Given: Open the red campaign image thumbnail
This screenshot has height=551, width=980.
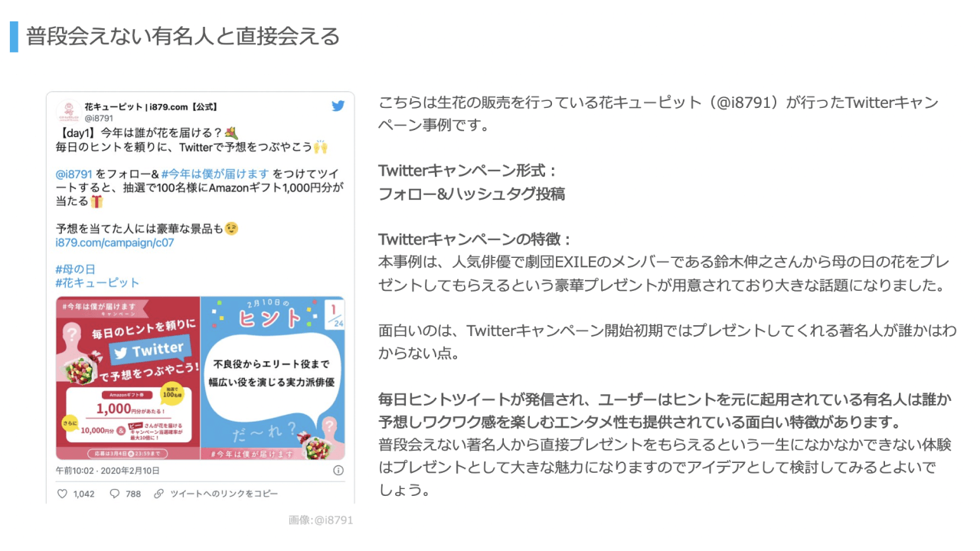Looking at the screenshot, I should [x=127, y=378].
